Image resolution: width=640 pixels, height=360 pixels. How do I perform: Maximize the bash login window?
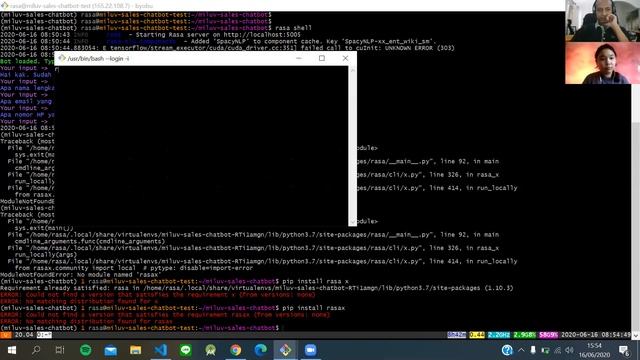pyautogui.click(x=322, y=58)
